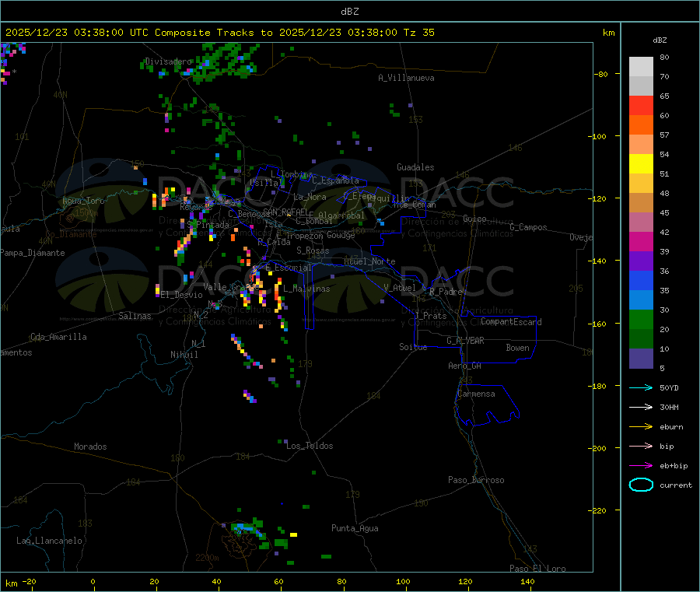Viewport: 700px width, 592px height.
Task: Click the white 30HM arrow legend icon
Action: pyautogui.click(x=641, y=407)
